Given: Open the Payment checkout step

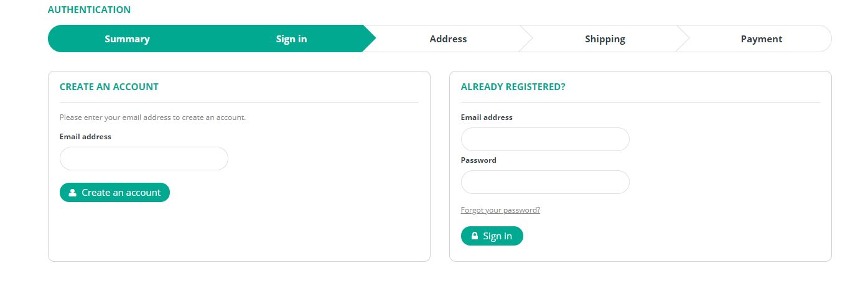Looking at the screenshot, I should point(761,39).
